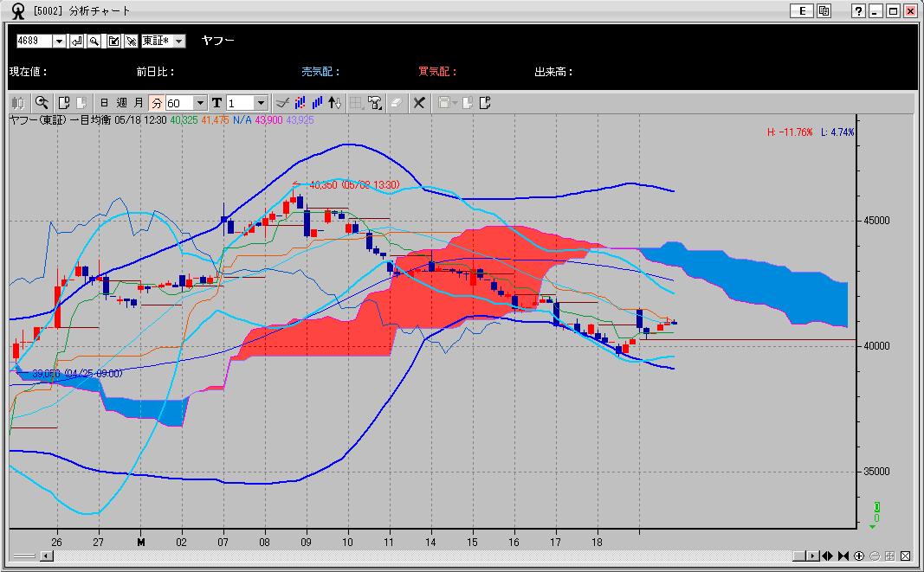Click the bold T text tool icon

(216, 103)
